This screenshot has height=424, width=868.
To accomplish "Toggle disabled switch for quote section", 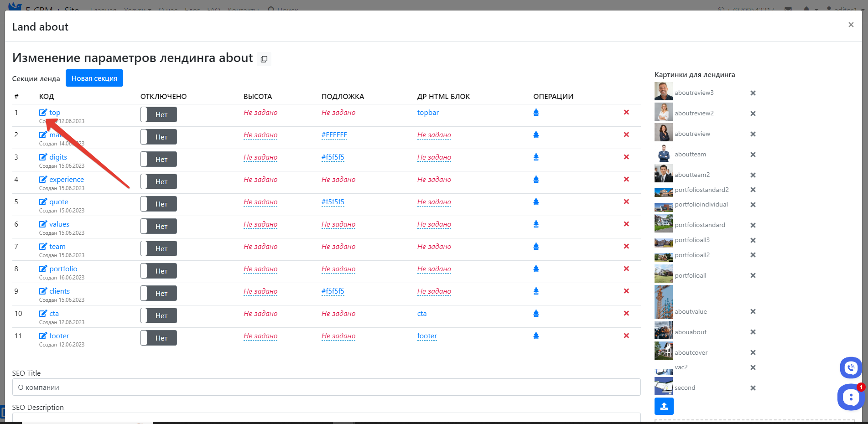I will click(158, 204).
